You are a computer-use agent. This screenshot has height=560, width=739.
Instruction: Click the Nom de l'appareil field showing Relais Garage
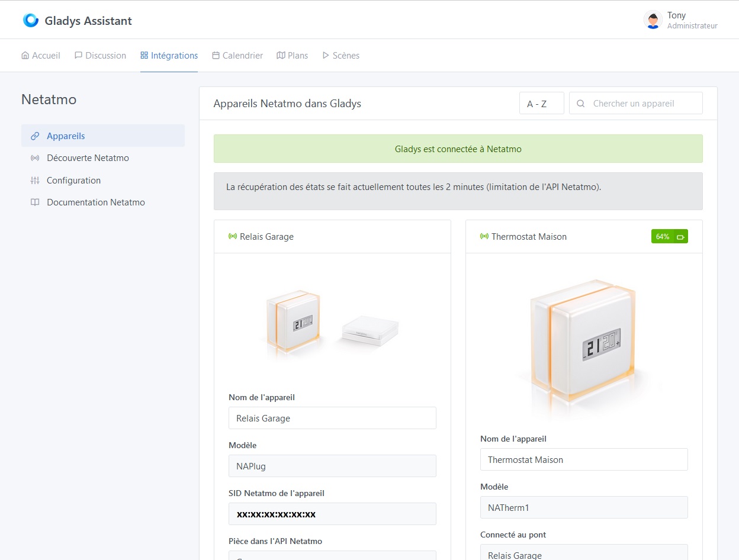(332, 418)
